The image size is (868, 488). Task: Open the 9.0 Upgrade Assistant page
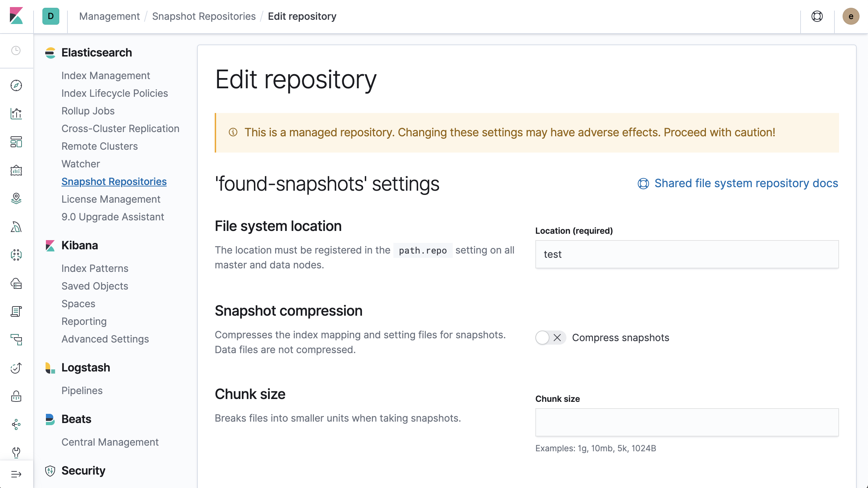click(x=113, y=216)
